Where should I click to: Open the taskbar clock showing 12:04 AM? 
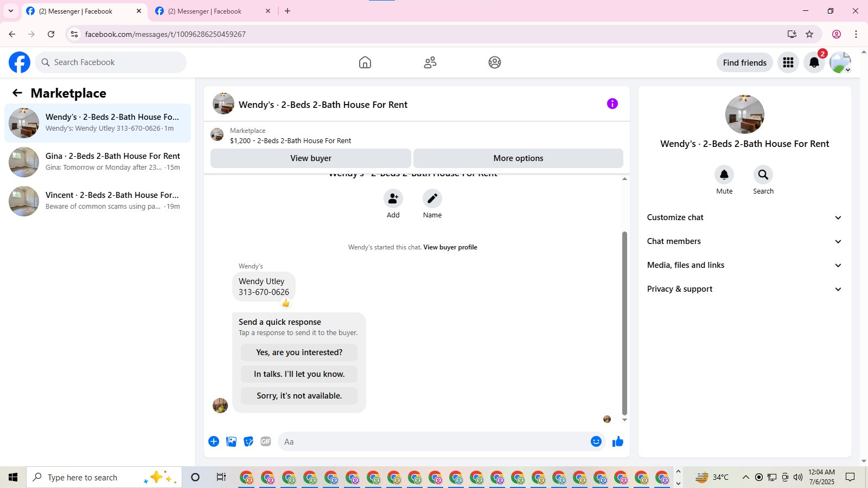pyautogui.click(x=821, y=477)
